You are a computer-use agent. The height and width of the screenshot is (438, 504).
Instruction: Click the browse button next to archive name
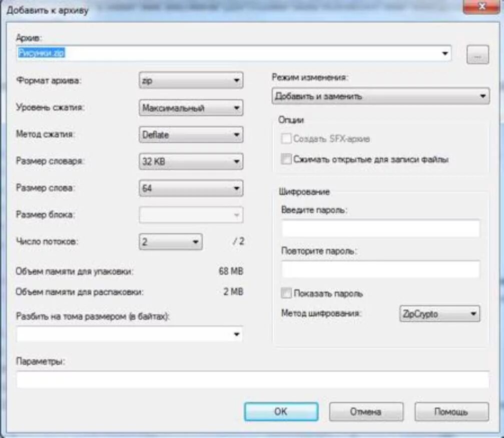point(477,54)
